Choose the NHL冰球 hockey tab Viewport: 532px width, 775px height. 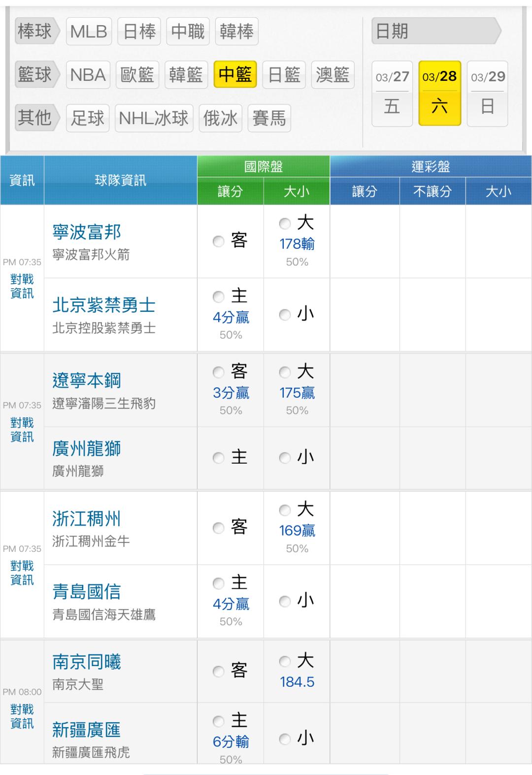(x=154, y=118)
